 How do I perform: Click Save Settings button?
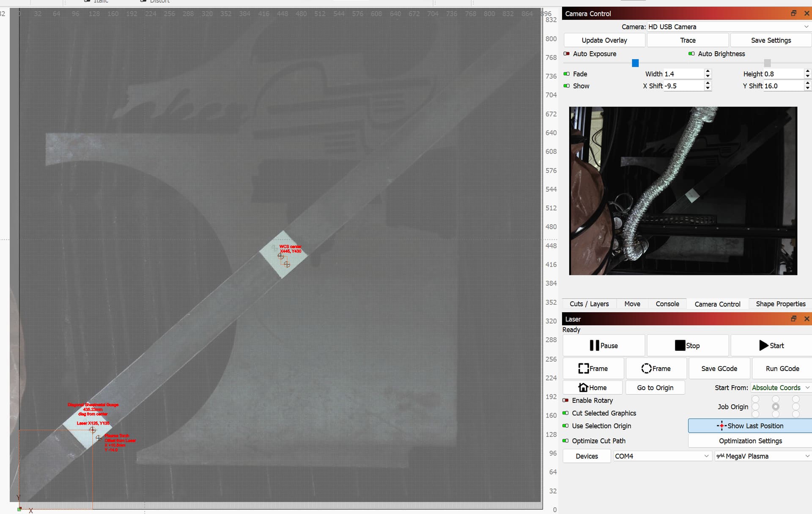[x=771, y=40]
